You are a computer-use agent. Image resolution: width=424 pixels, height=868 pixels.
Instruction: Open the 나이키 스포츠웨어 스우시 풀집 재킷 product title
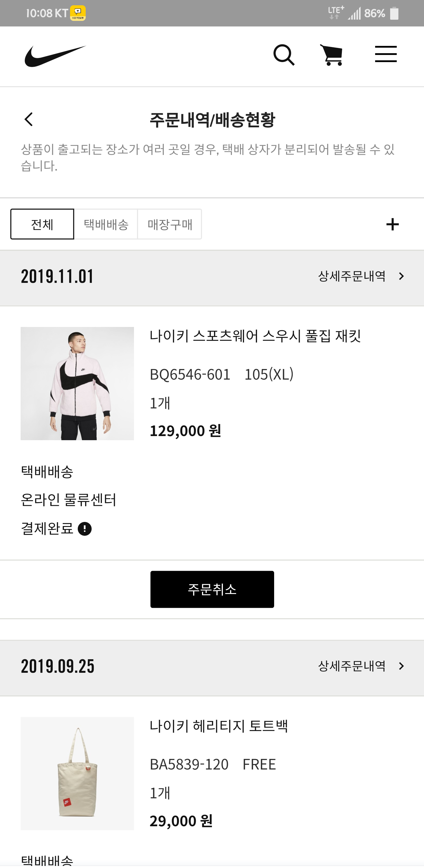255,336
